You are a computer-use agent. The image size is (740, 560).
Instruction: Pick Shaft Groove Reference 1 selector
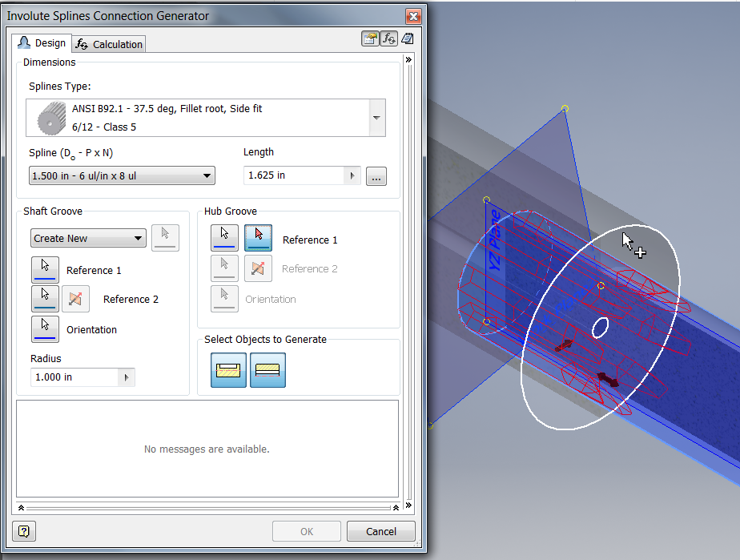46,270
